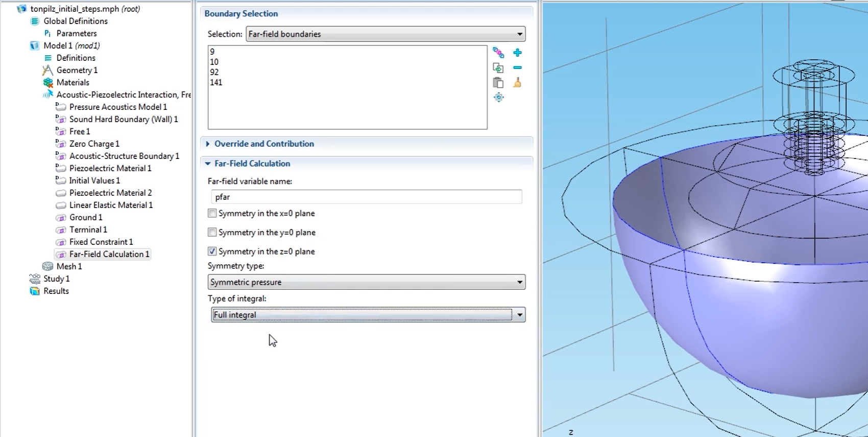Select Piezoelectric Material 2 node
The height and width of the screenshot is (437, 868).
tap(110, 193)
